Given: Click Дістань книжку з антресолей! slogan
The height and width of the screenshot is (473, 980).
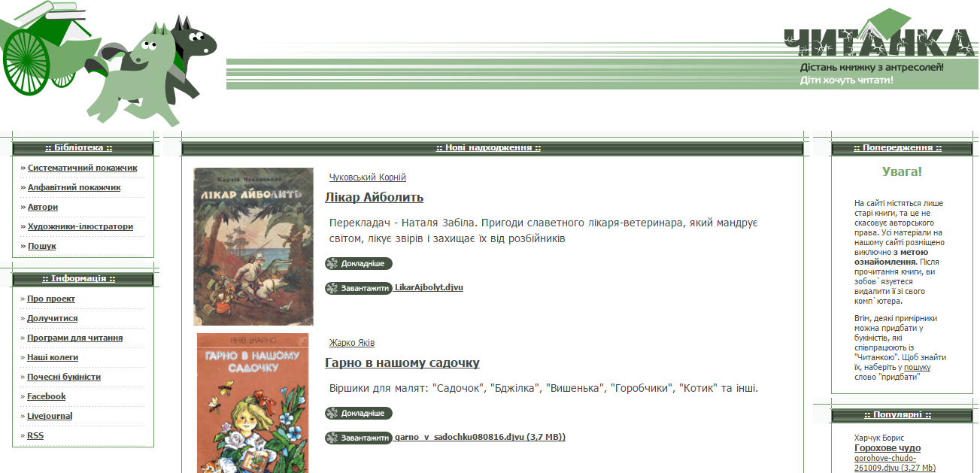Looking at the screenshot, I should (x=872, y=67).
